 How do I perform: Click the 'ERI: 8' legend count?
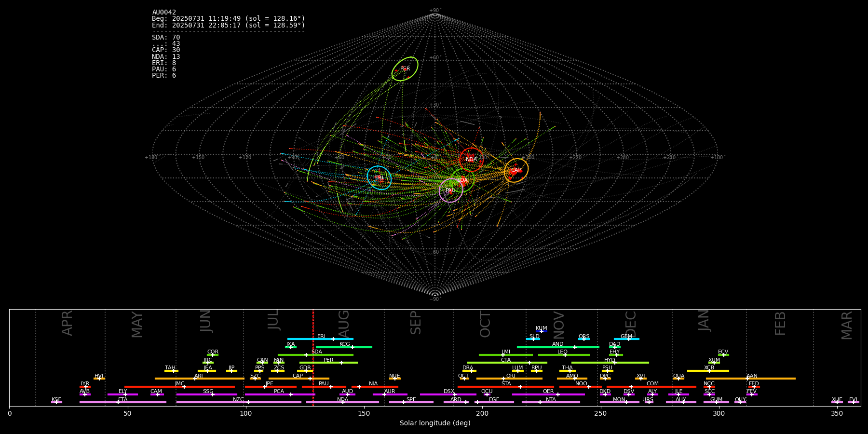(164, 63)
